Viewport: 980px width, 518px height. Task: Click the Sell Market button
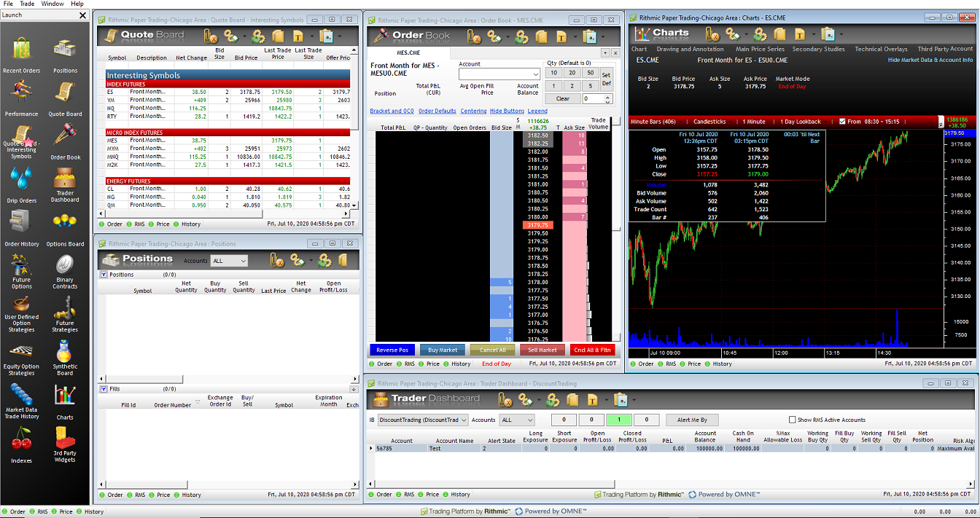542,350
